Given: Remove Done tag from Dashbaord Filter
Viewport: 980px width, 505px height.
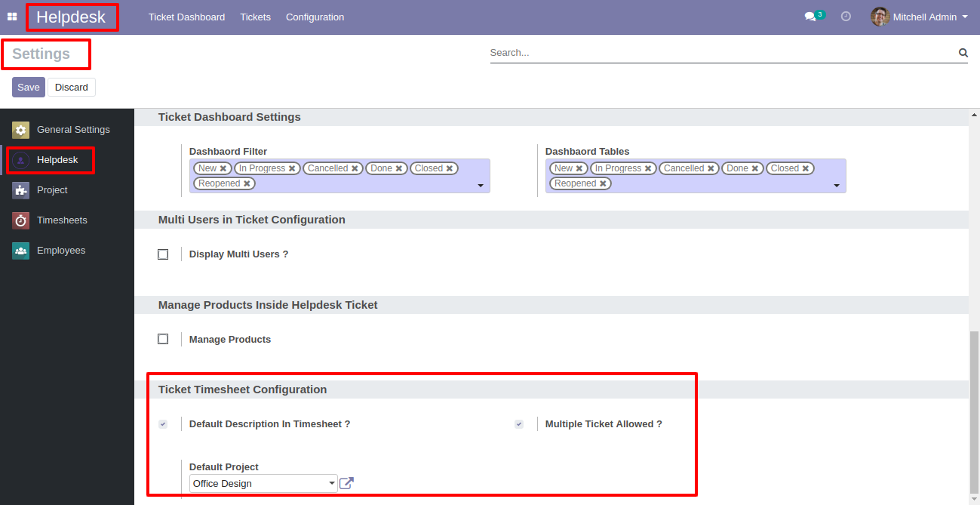Looking at the screenshot, I should tap(399, 168).
